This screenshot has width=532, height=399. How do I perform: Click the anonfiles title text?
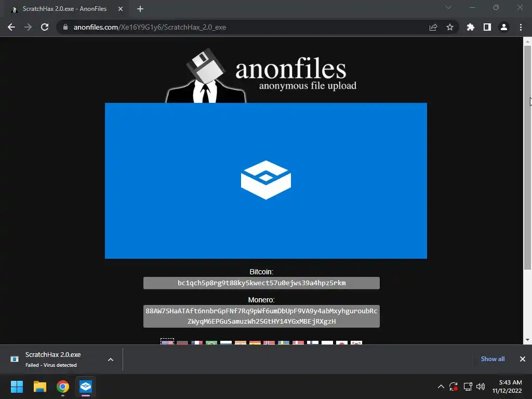[x=291, y=69]
